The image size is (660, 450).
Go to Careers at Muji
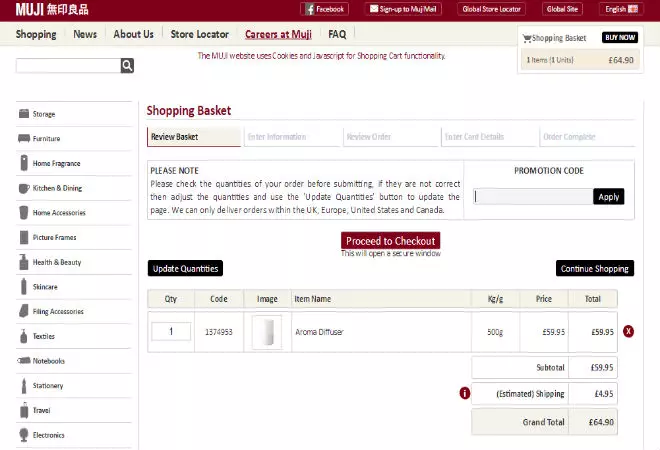278,34
